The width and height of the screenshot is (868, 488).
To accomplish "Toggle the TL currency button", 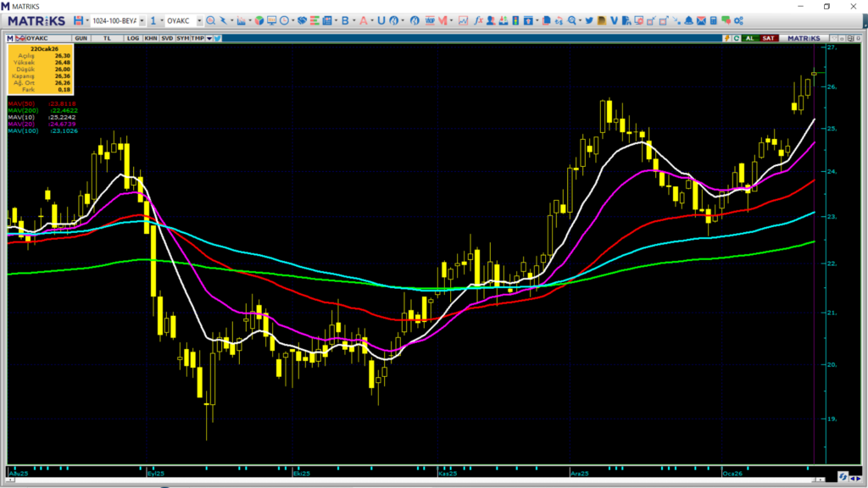I will click(x=108, y=38).
